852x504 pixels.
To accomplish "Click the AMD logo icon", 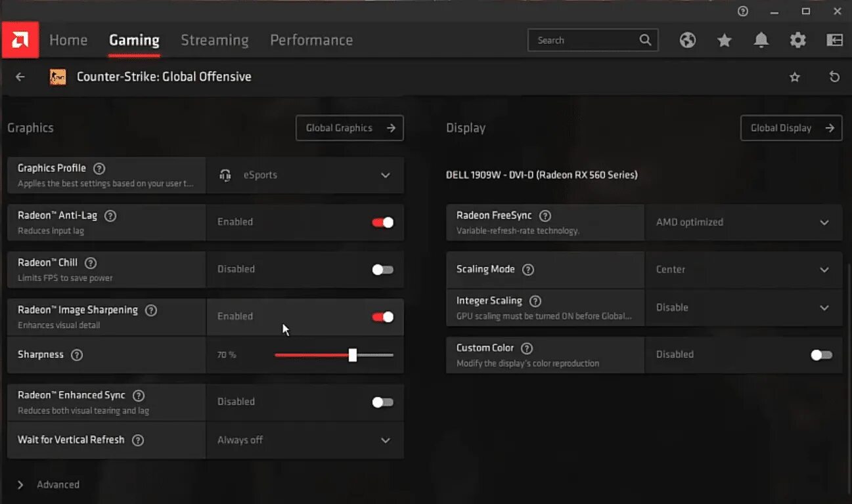I will coord(20,40).
